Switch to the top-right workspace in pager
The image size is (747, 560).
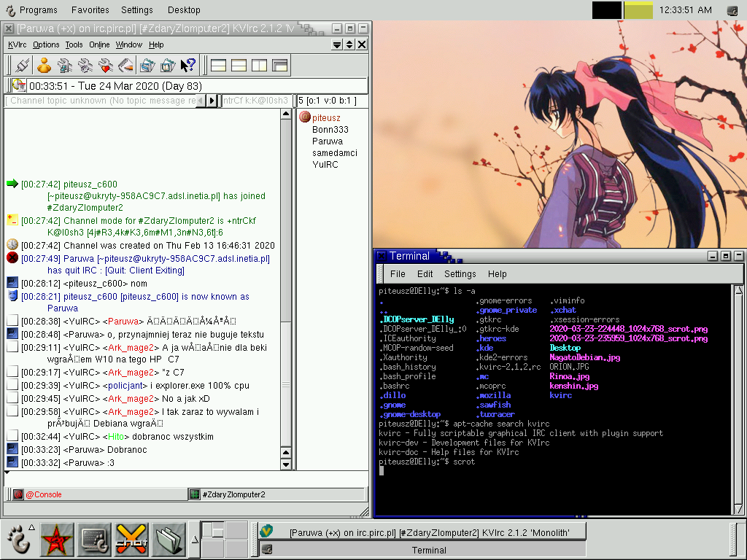point(236,530)
